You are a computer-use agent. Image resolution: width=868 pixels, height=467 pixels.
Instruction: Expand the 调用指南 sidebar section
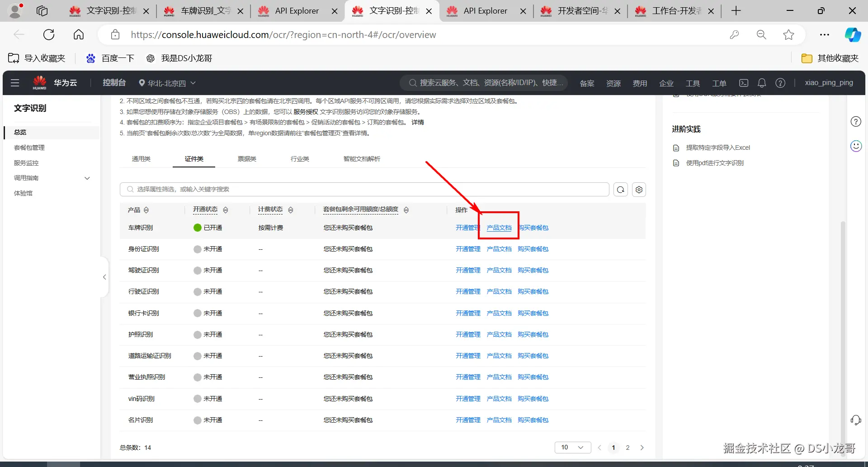tap(87, 178)
